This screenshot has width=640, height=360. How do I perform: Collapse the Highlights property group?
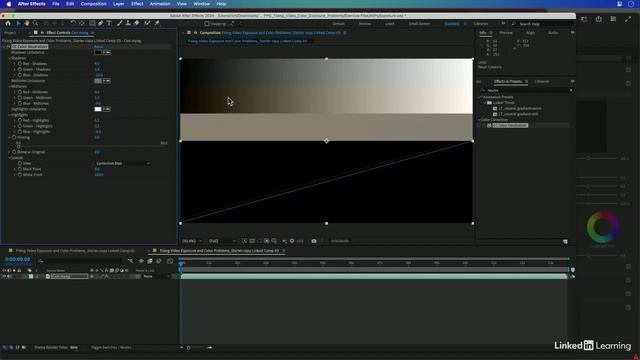pos(9,115)
